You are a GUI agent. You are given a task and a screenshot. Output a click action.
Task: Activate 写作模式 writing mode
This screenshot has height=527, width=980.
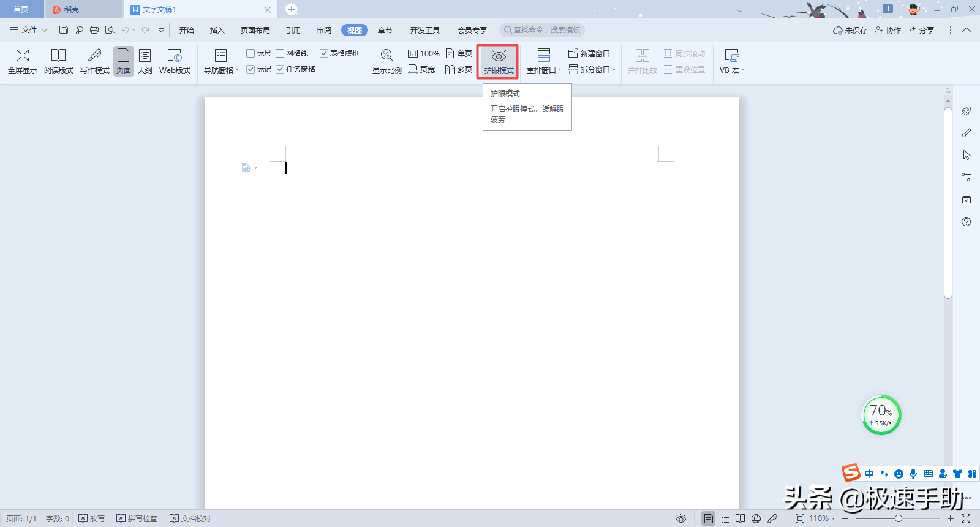coord(95,61)
